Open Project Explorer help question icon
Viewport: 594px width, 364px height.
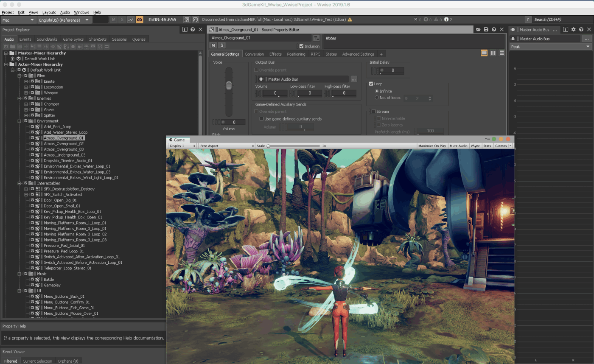tap(193, 29)
